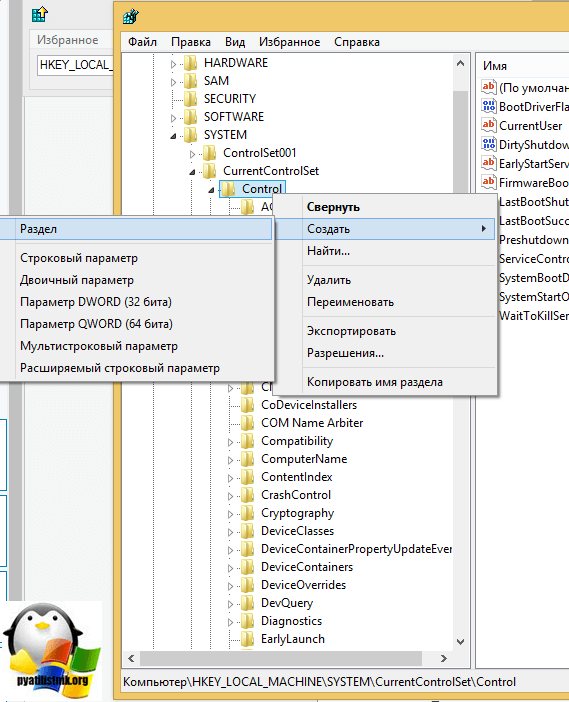Click Удалить in the context menu
569x702 pixels.
[385, 280]
